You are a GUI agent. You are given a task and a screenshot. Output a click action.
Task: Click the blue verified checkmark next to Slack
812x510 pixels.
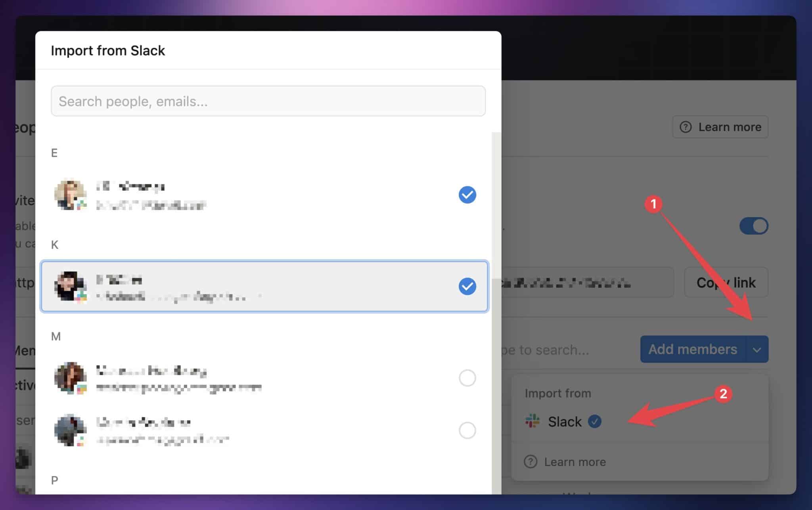(595, 421)
